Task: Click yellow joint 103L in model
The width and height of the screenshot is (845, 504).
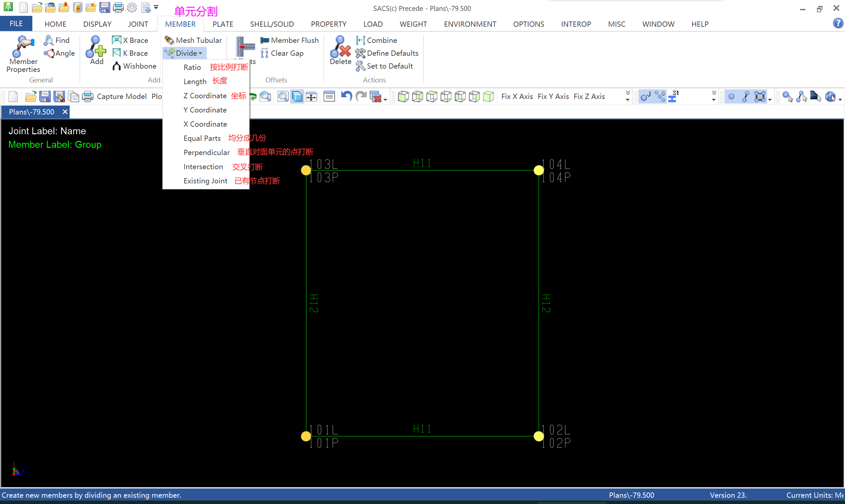Action: [x=306, y=170]
